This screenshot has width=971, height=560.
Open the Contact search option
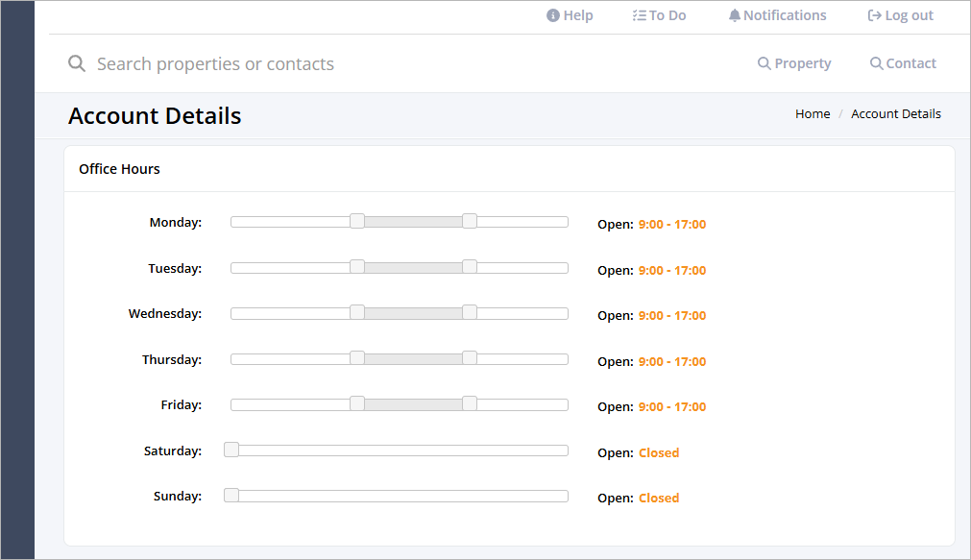pos(903,62)
